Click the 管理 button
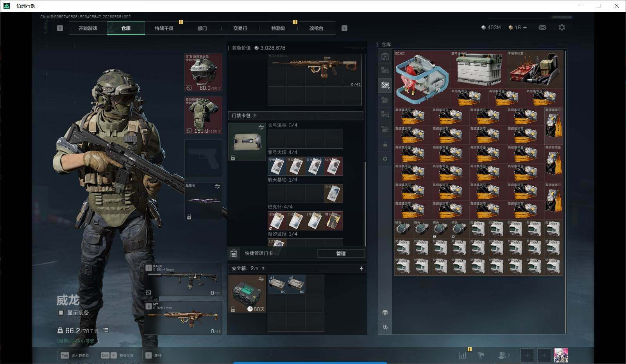Image resolution: width=626 pixels, height=364 pixels. [x=341, y=253]
